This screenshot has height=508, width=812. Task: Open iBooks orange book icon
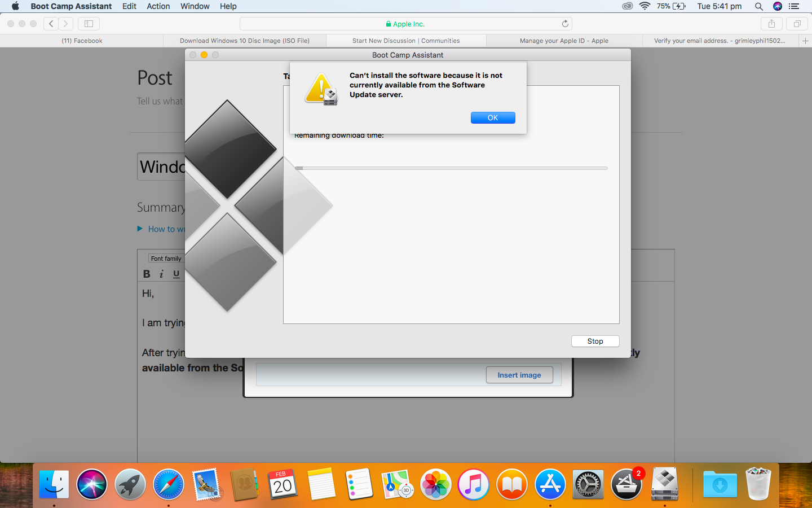pyautogui.click(x=512, y=485)
